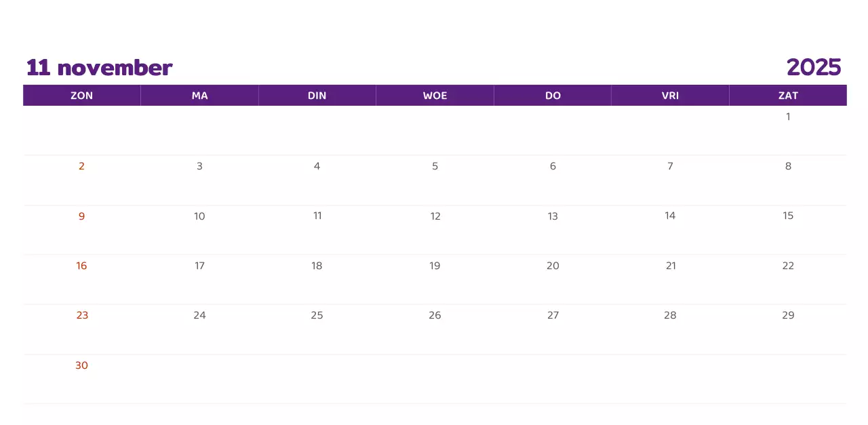
Task: Click the DIN weekday header
Action: pyautogui.click(x=317, y=96)
